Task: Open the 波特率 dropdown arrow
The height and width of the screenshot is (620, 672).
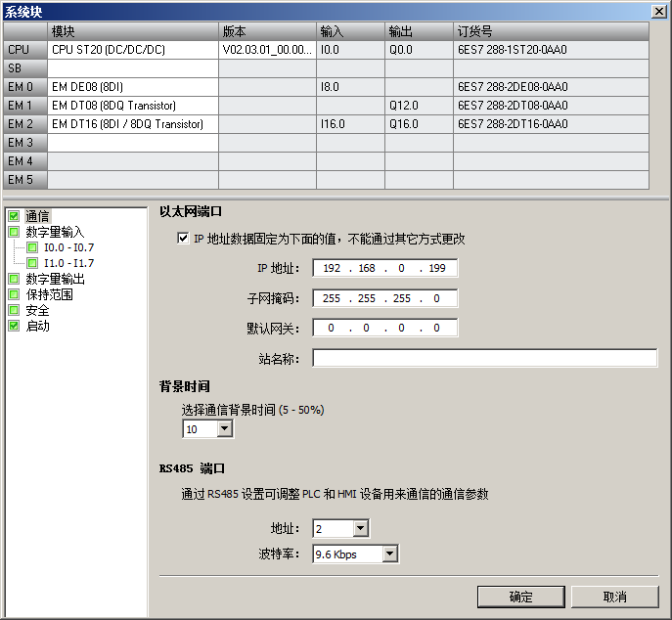Action: (x=389, y=554)
